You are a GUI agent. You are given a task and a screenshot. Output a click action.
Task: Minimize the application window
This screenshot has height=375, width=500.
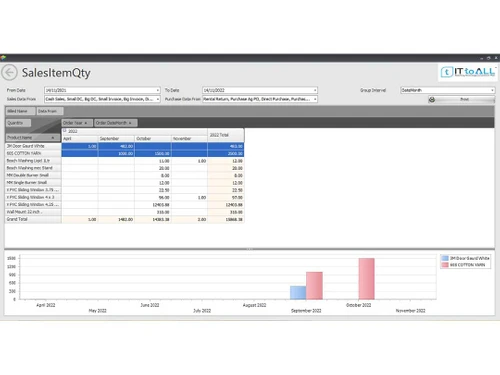pos(482,58)
